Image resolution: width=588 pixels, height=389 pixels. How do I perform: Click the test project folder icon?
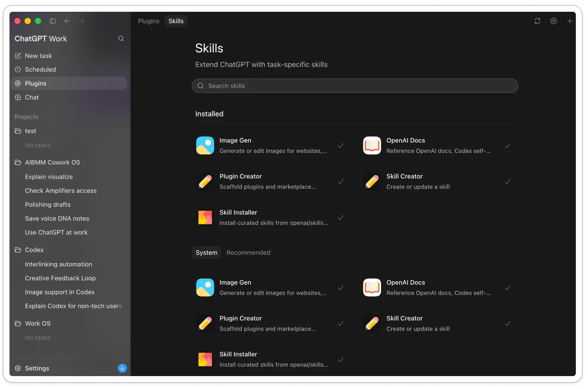click(18, 131)
